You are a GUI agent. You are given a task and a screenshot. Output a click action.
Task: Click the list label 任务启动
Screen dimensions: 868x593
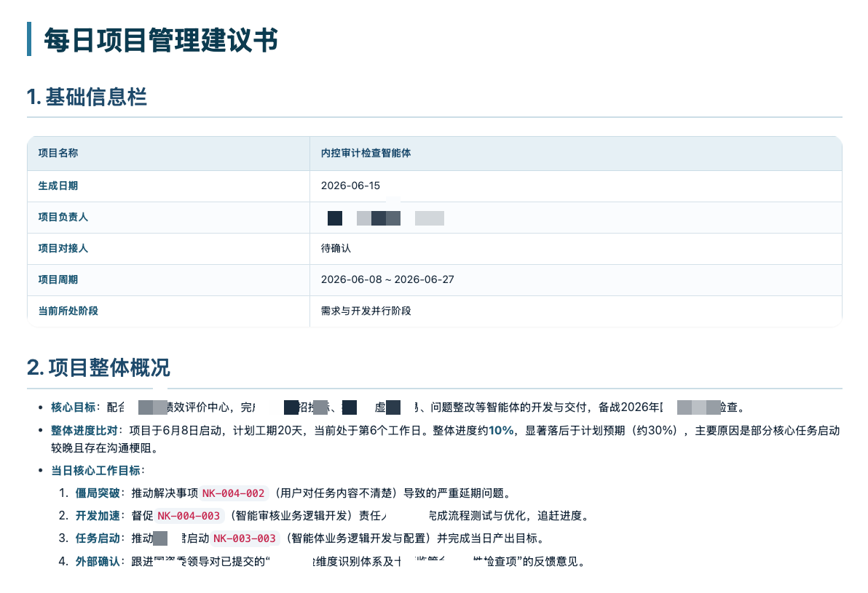coord(98,538)
